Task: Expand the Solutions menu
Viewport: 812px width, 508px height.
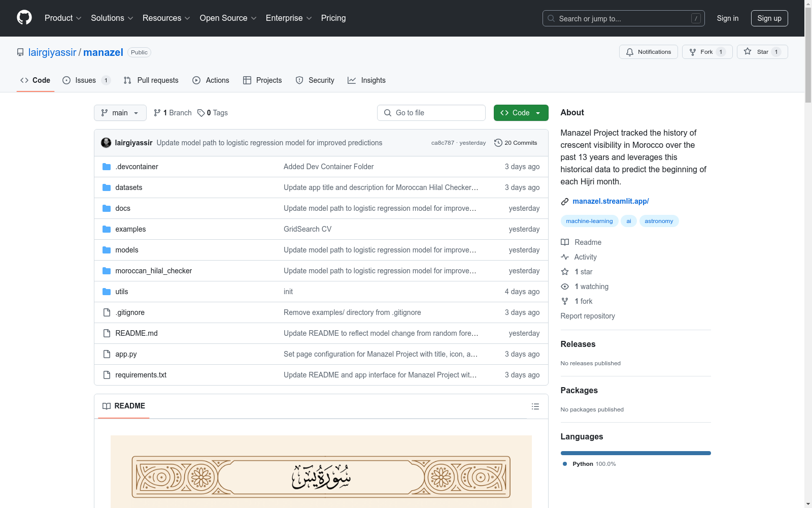Action: pyautogui.click(x=112, y=18)
